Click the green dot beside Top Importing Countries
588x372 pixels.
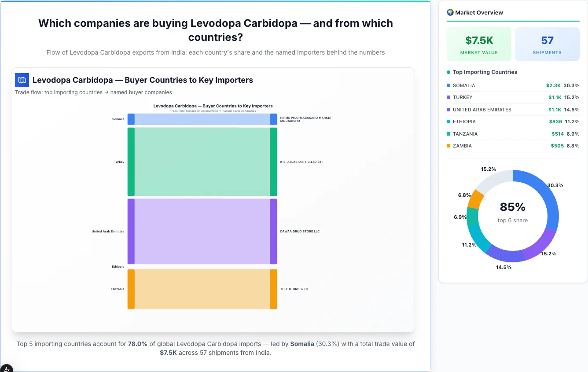[448, 72]
